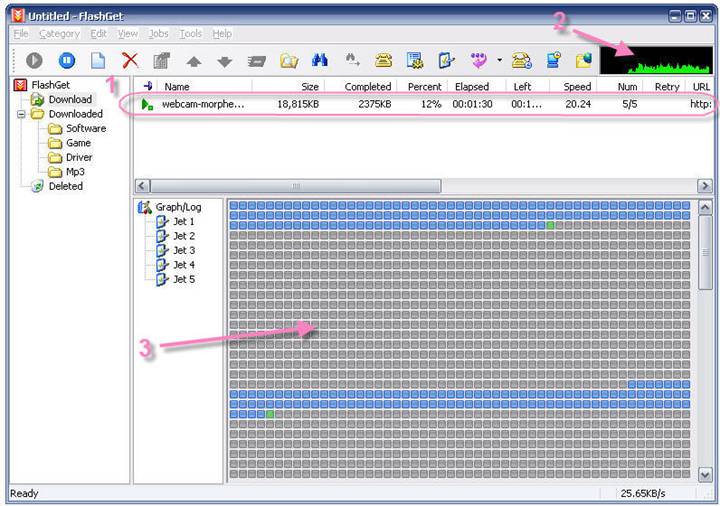Select the Download category folder
The image size is (720, 506).
(70, 99)
